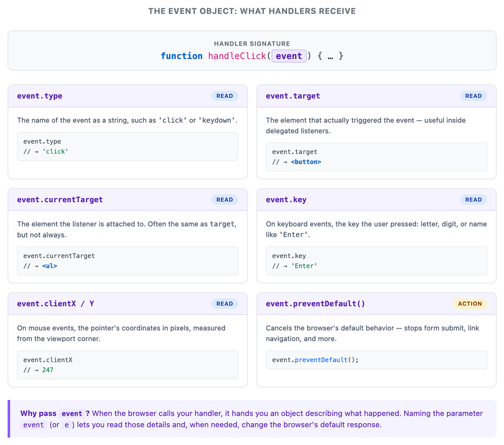Click the inline 'target' code in currentTarget description
Viewport: 504px width, 445px height.
pyautogui.click(x=222, y=224)
